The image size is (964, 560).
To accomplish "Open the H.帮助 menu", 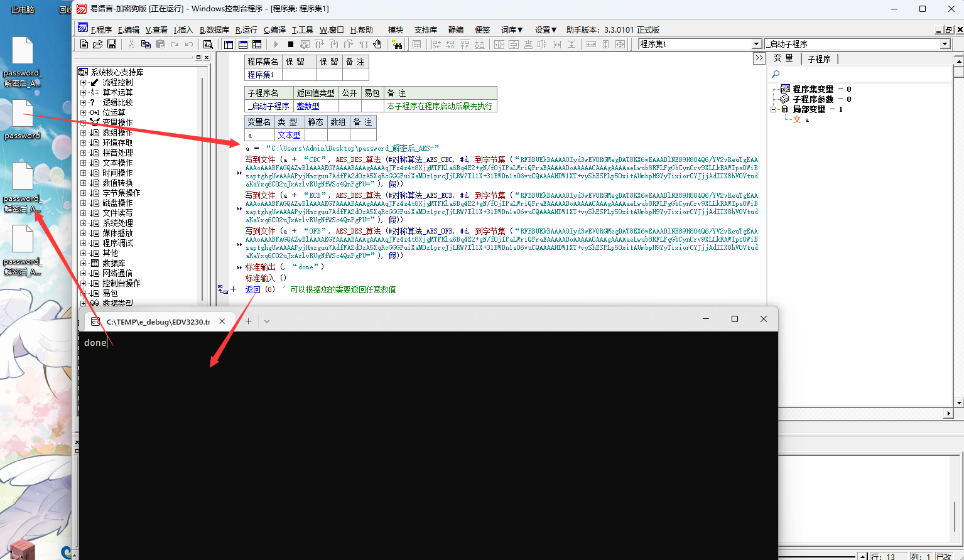I will coord(362,30).
